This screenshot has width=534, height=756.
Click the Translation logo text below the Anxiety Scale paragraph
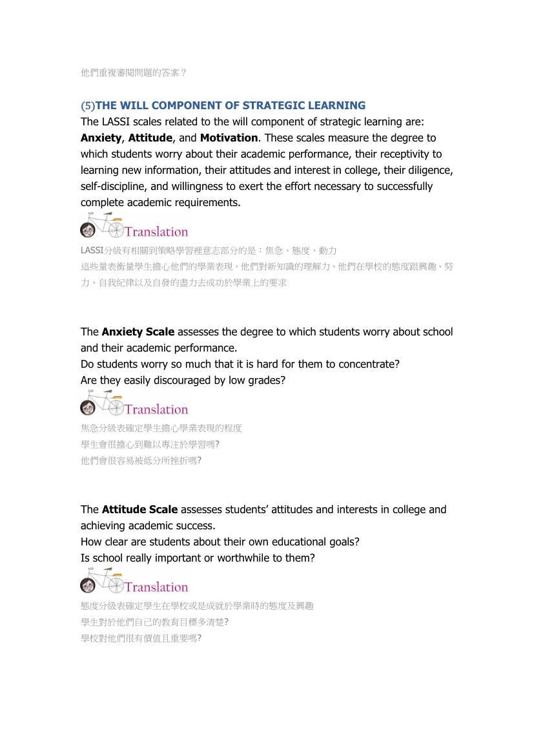(x=156, y=410)
